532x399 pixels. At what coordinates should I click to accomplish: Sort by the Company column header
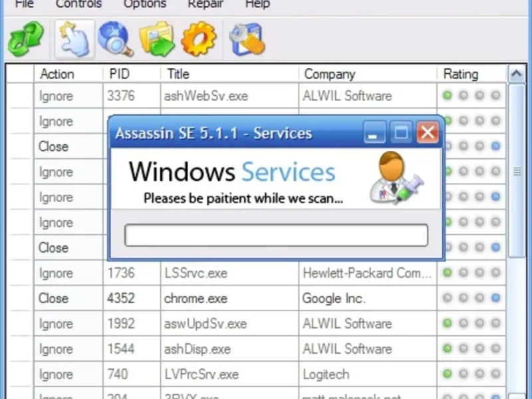click(368, 74)
